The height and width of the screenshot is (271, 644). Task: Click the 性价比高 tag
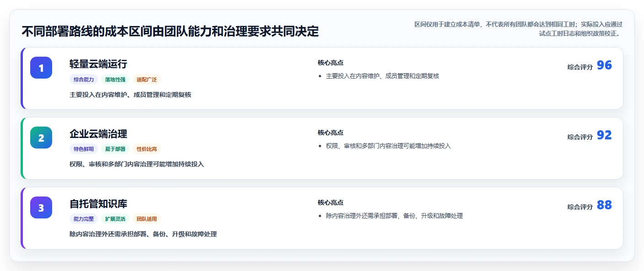pos(147,149)
